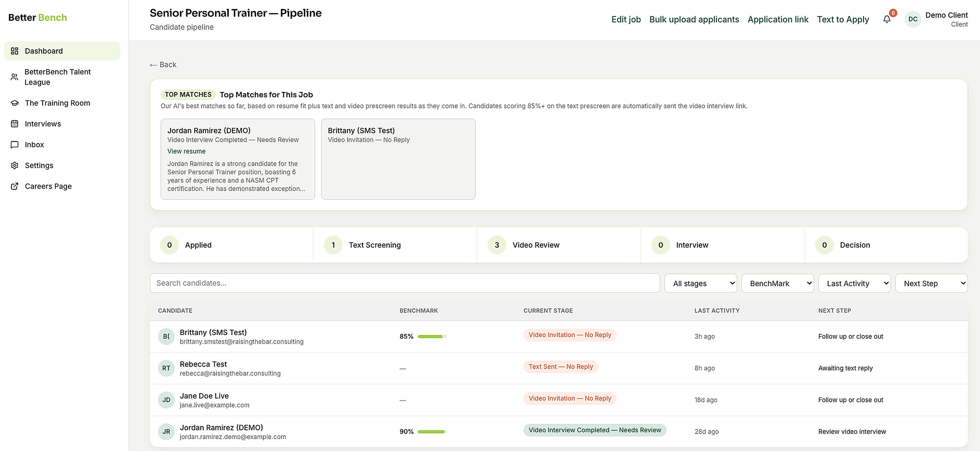Select the Decision stage tab

(886, 245)
